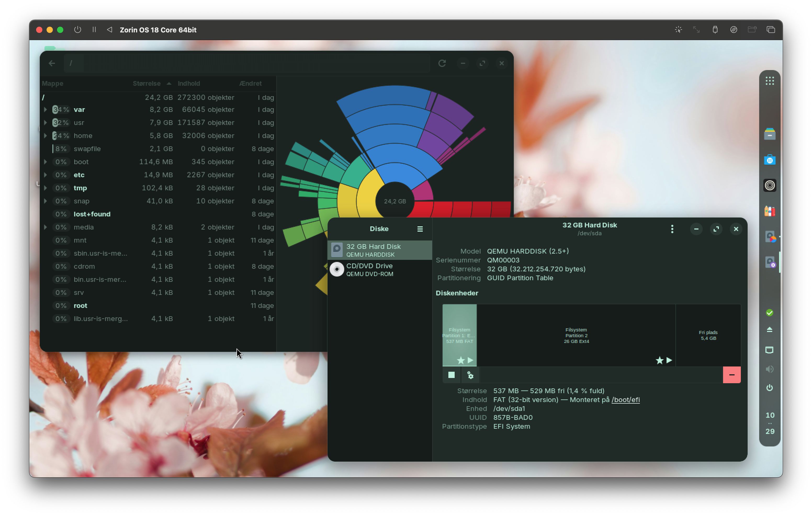Unmount the selected partition with the stop icon

451,375
